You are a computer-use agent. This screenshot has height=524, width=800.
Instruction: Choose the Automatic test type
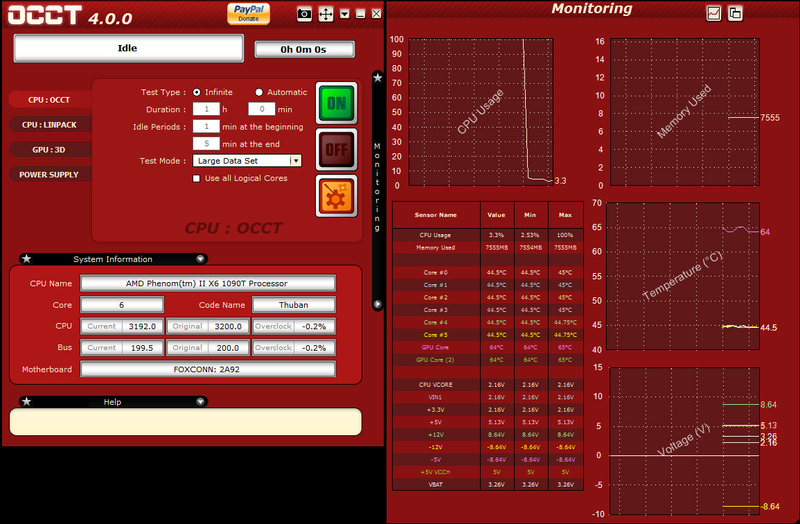(259, 92)
